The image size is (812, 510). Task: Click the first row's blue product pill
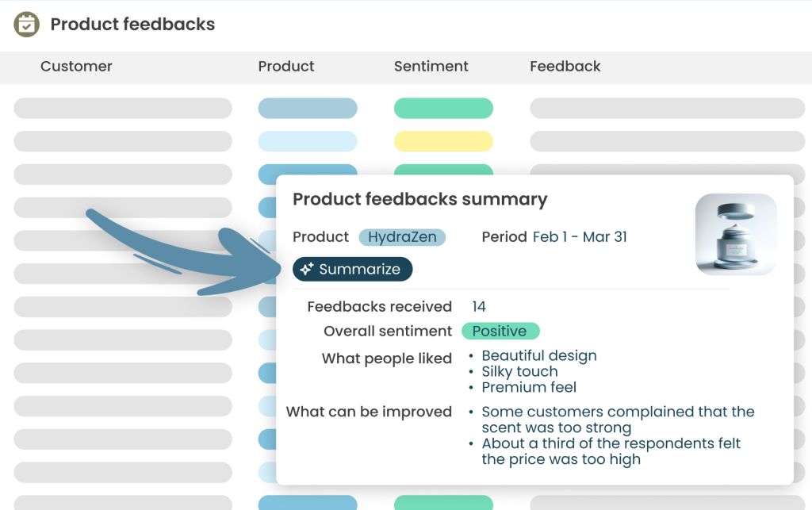click(308, 109)
